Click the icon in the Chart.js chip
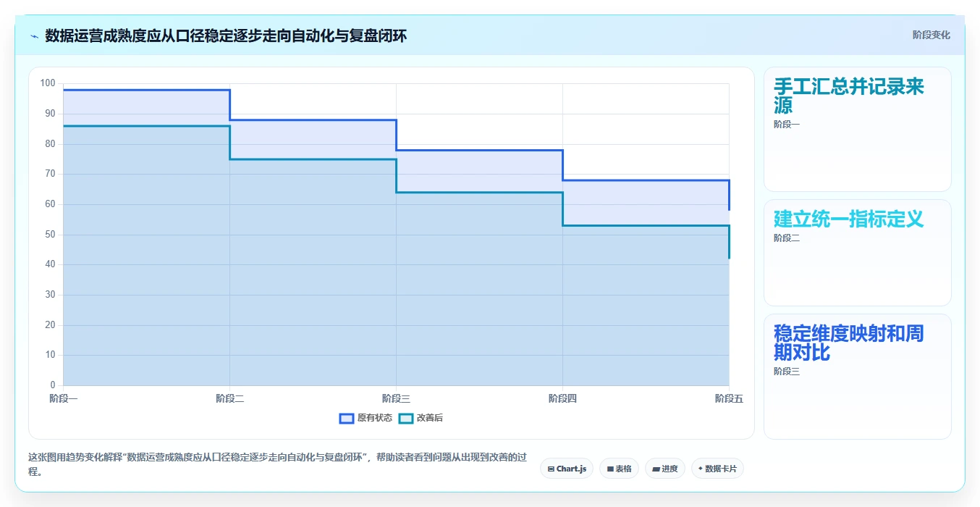980x507 pixels. pyautogui.click(x=551, y=469)
